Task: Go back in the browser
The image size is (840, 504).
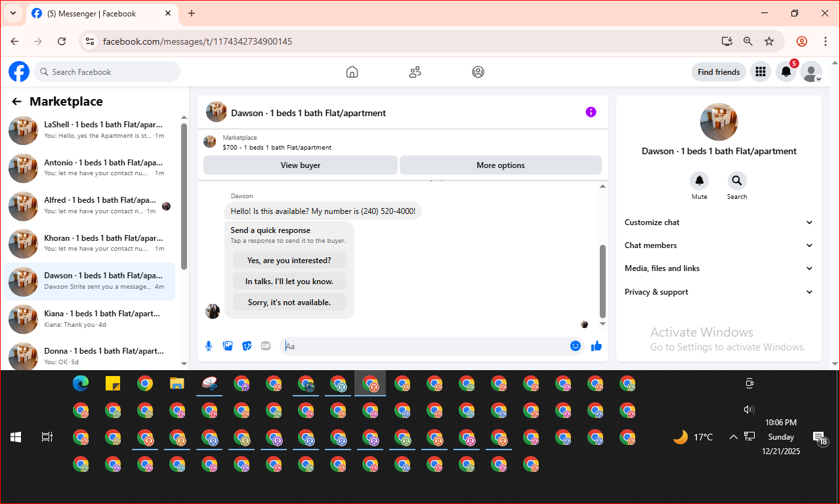Action: pyautogui.click(x=14, y=41)
